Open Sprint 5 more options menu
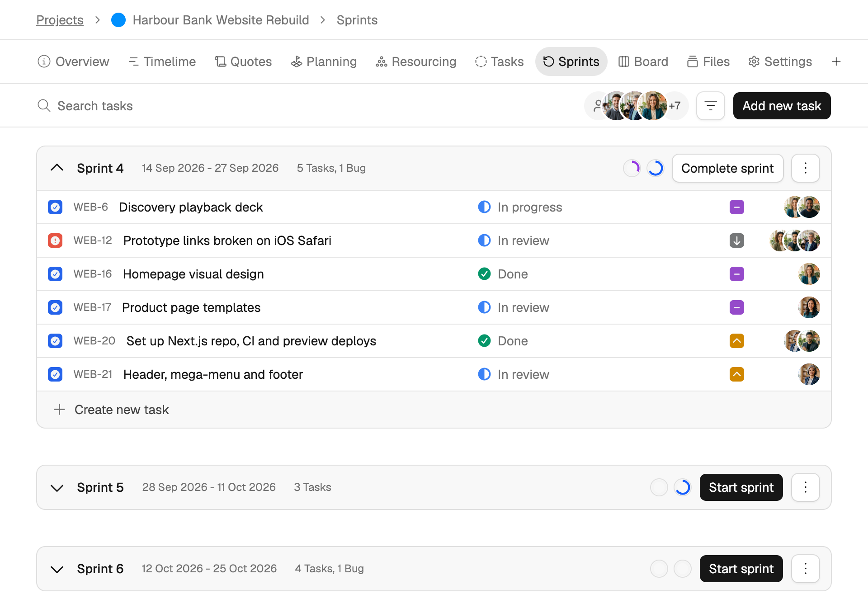 (x=806, y=487)
